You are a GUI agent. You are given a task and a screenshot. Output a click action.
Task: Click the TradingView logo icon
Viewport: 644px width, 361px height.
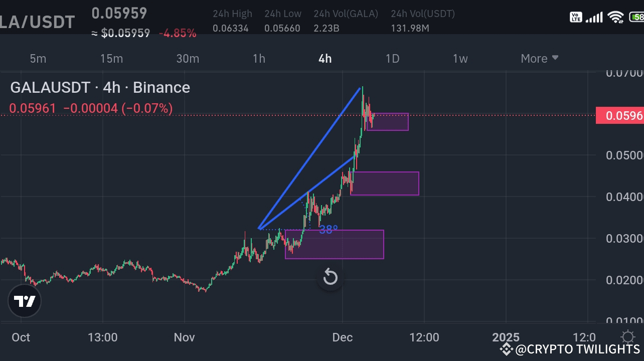pos(25,301)
